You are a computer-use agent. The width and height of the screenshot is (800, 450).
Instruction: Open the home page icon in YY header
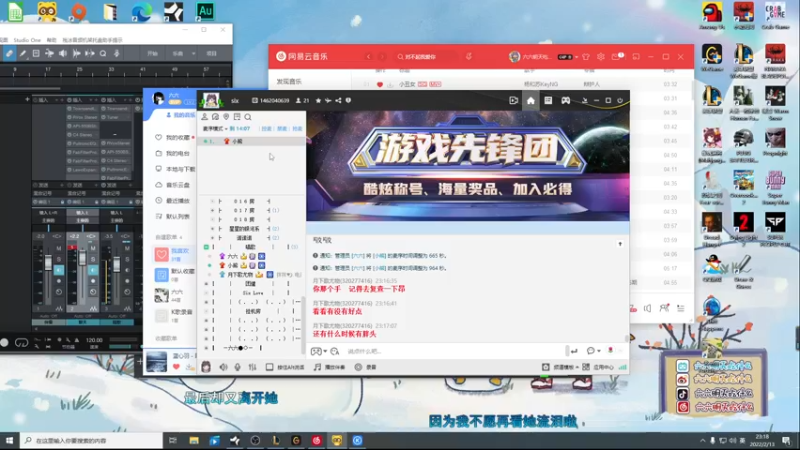(x=531, y=101)
